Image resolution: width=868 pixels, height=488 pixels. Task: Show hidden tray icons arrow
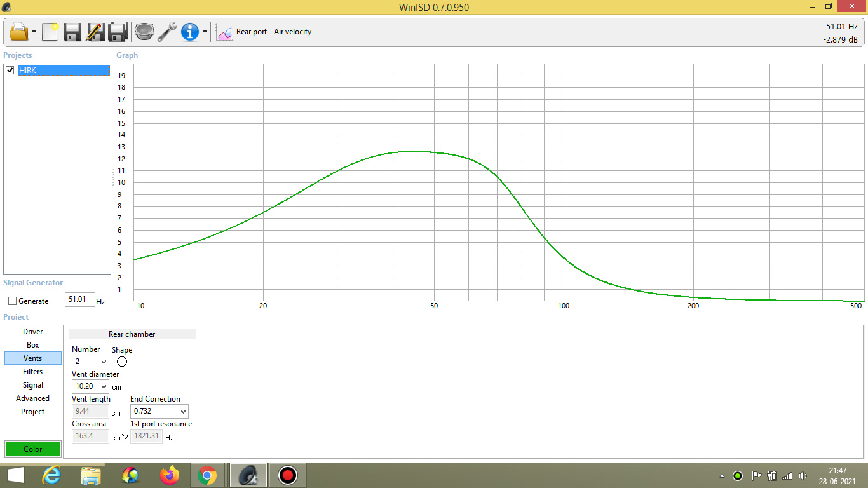click(x=722, y=476)
